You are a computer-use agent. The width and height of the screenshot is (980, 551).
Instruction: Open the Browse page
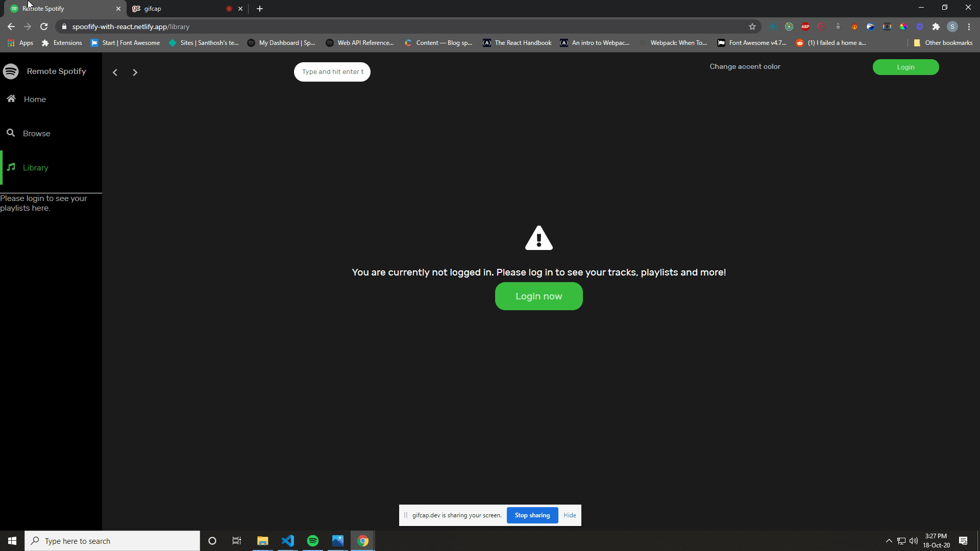(x=36, y=134)
